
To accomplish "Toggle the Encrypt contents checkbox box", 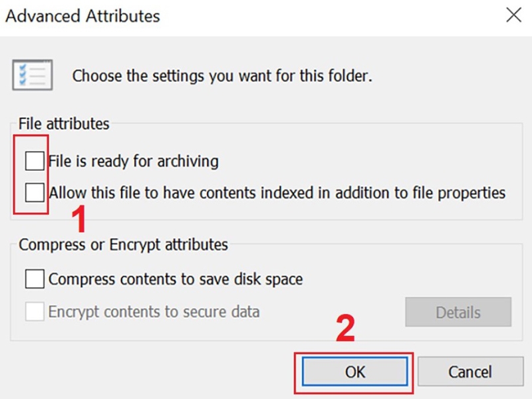I will [x=35, y=312].
